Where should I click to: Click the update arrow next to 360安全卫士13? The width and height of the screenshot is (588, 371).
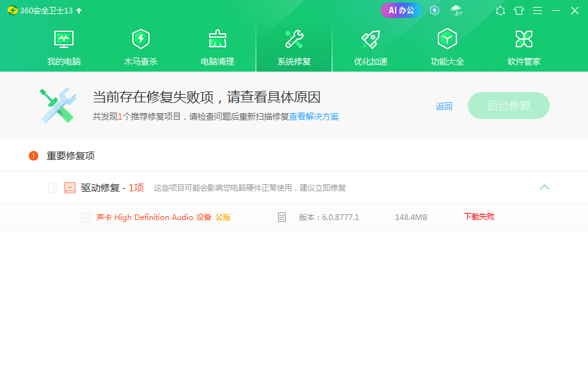[79, 10]
